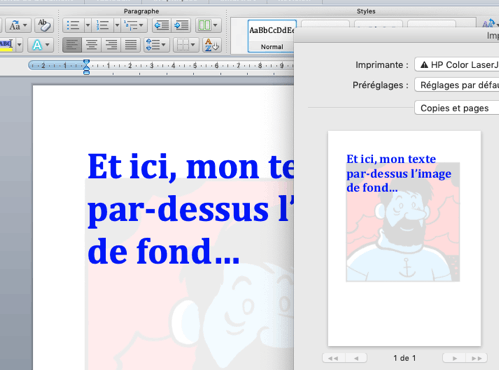Open the Préréglages presets dropdown

coord(457,85)
